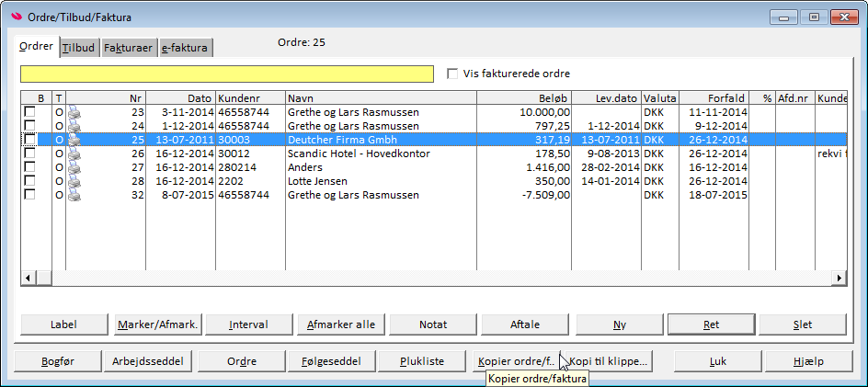Screen dimensions: 868x387
Task: Switch to the Ordrer tab
Action: click(x=37, y=47)
